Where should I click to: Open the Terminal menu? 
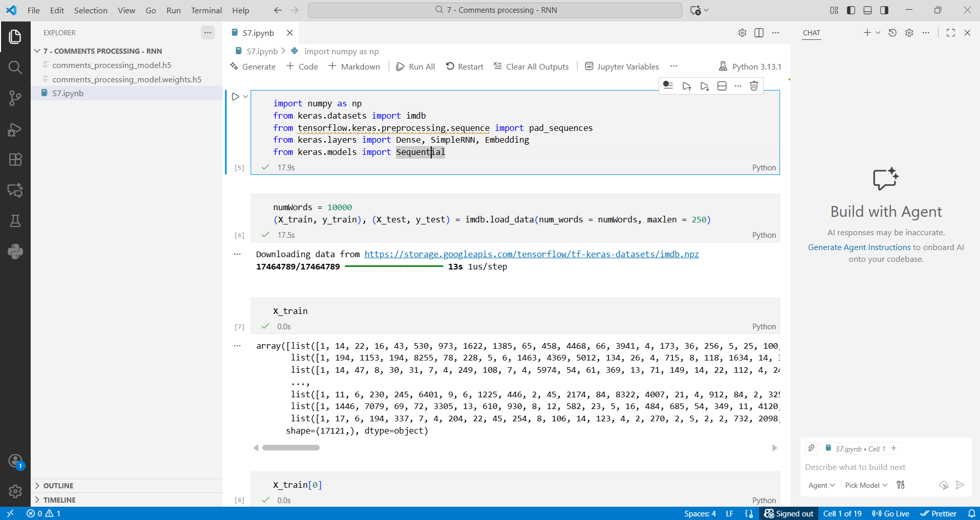point(206,10)
